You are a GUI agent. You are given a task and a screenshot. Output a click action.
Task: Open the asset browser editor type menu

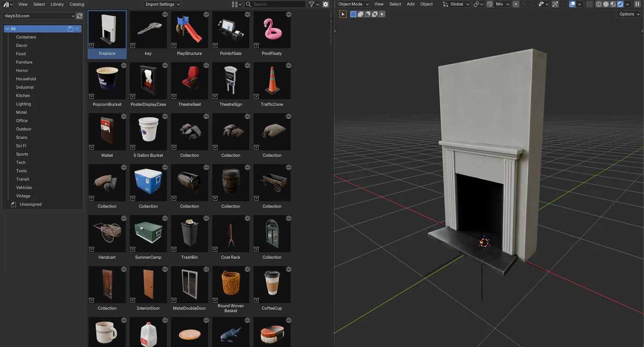[x=8, y=4]
